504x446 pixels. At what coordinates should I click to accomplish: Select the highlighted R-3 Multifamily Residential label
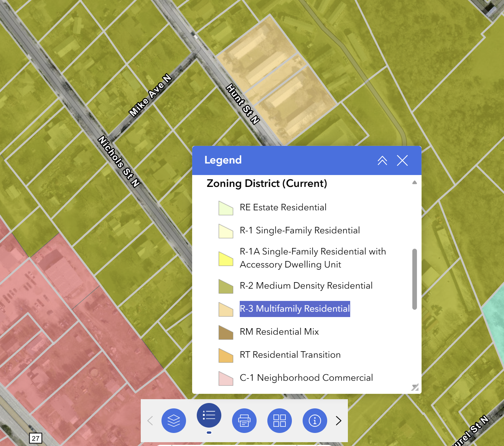[295, 309]
